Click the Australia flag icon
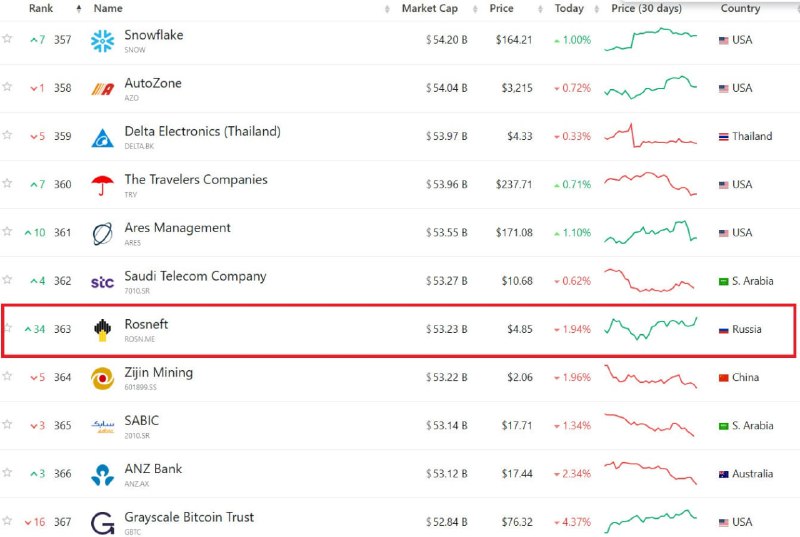This screenshot has height=537, width=800. click(723, 474)
